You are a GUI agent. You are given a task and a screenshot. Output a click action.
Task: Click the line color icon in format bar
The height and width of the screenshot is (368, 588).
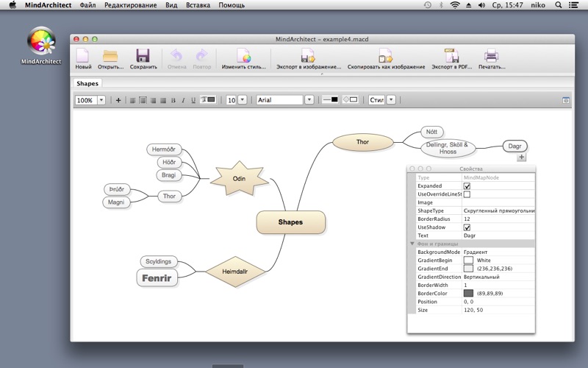click(330, 99)
